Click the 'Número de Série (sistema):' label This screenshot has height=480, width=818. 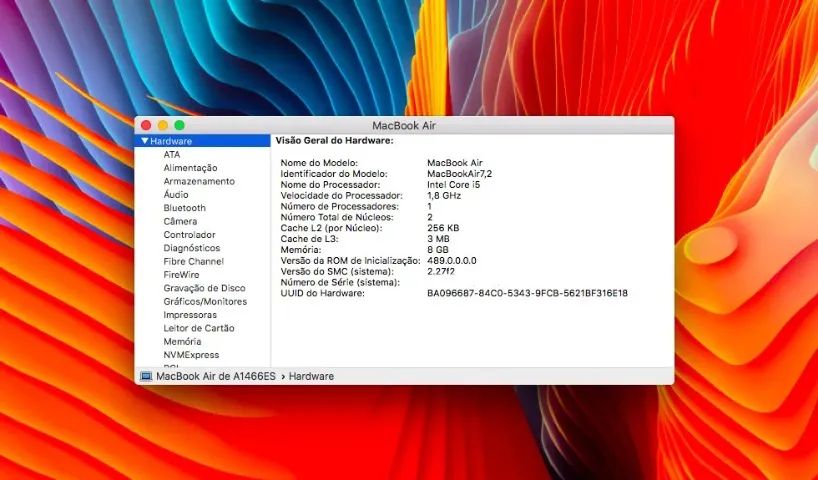tap(340, 282)
